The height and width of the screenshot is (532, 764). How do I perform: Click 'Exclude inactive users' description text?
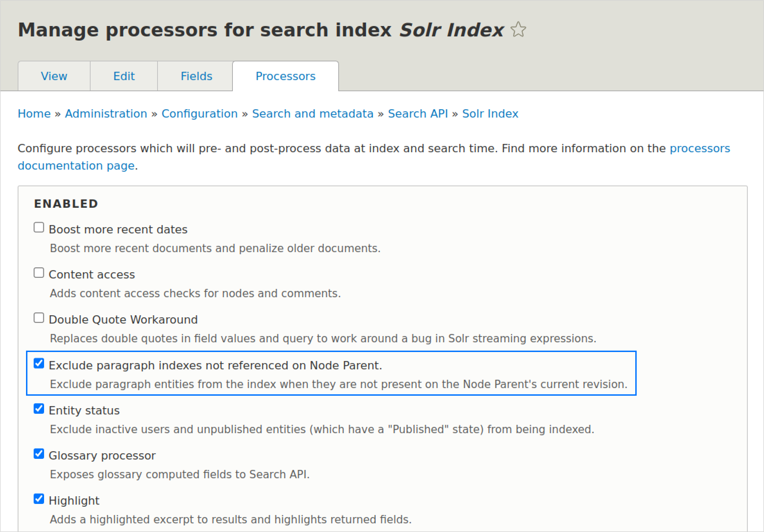(x=322, y=429)
